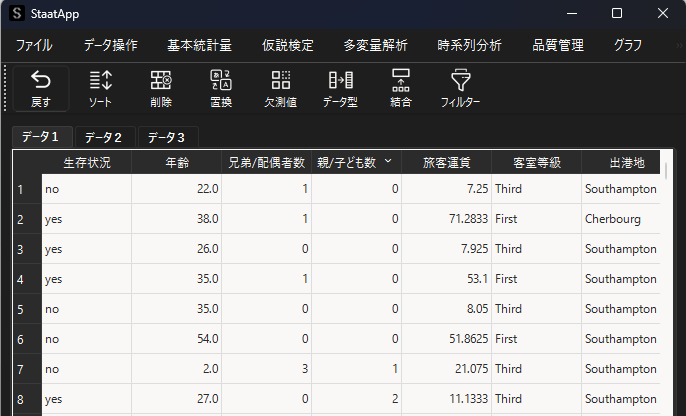Open the 欠測値 missing values tool
The height and width of the screenshot is (416, 686).
281,87
